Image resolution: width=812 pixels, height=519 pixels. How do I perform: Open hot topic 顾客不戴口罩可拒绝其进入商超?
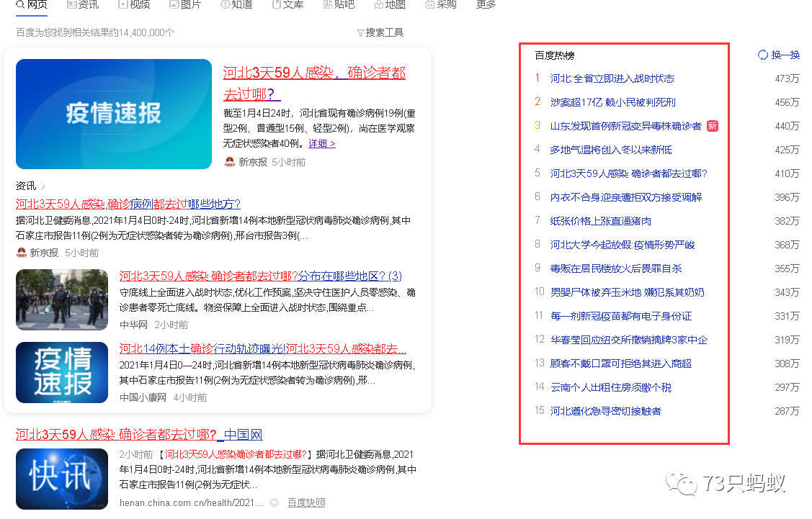click(x=621, y=364)
